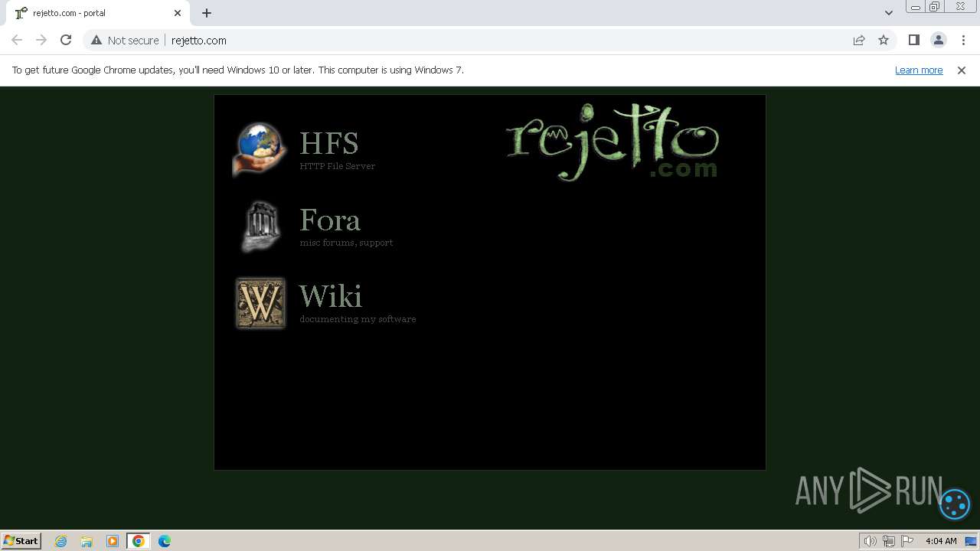Open a new tab

207,13
